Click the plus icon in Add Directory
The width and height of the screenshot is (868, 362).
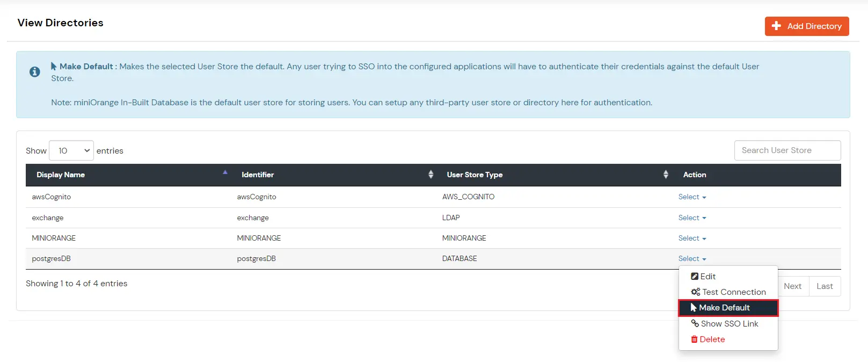coord(776,26)
